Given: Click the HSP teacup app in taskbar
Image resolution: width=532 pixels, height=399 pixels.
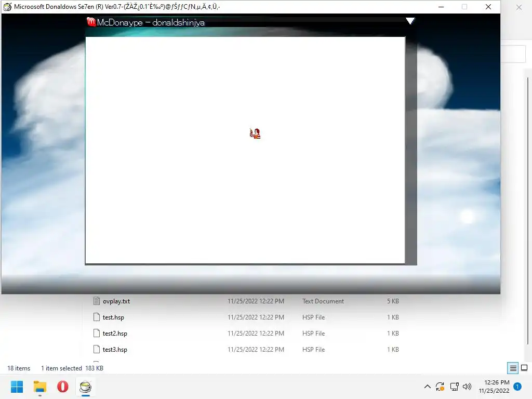Looking at the screenshot, I should point(85,387).
